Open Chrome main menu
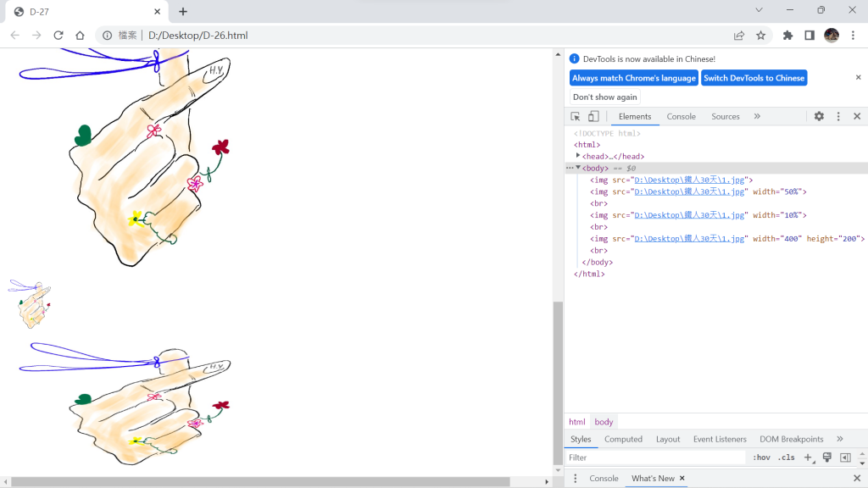This screenshot has width=868, height=488. point(853,36)
